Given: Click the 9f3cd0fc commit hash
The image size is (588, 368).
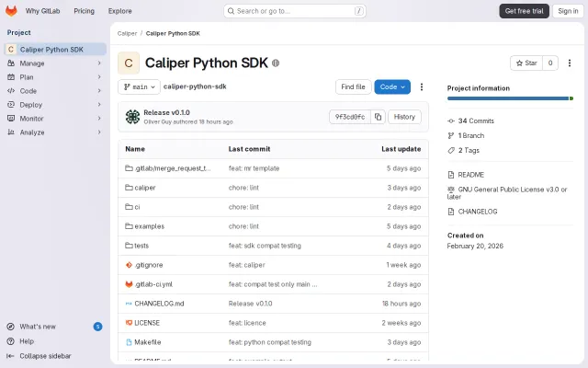Looking at the screenshot, I should click(350, 117).
